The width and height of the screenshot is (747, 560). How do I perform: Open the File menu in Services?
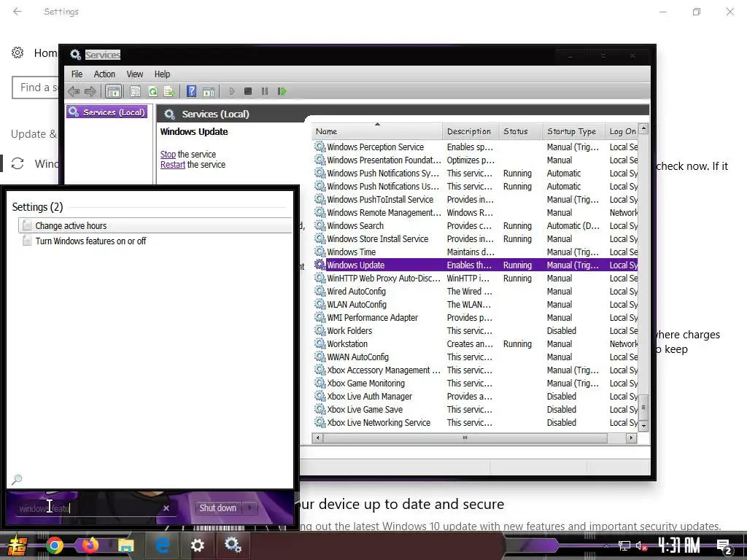pyautogui.click(x=77, y=74)
